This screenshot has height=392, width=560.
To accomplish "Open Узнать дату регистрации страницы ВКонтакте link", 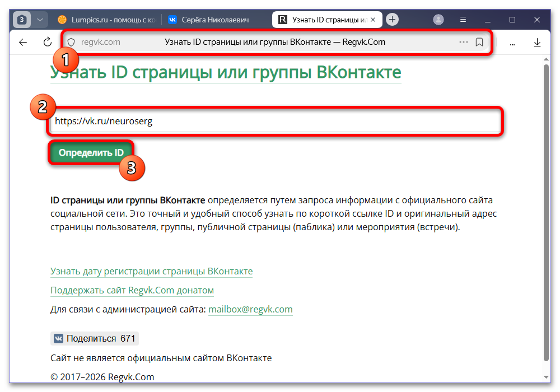I will pyautogui.click(x=151, y=272).
